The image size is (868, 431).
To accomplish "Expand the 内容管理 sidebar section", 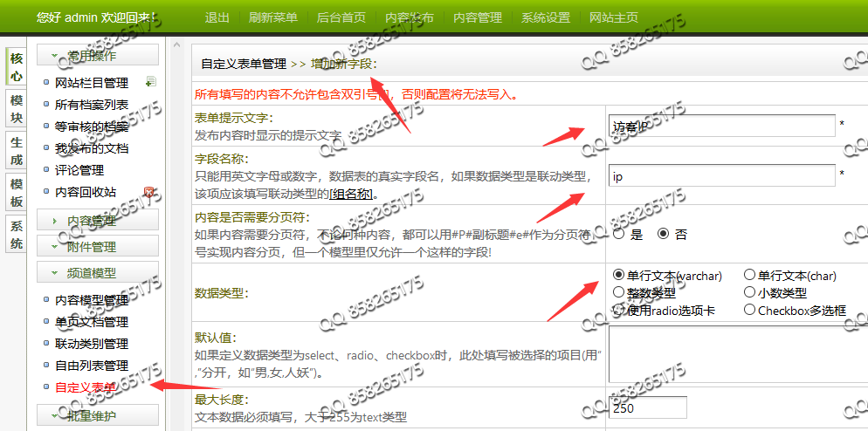I will (98, 220).
